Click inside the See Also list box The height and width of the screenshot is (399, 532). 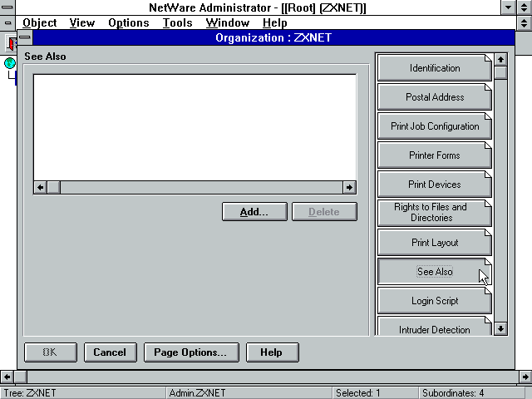pyautogui.click(x=195, y=126)
